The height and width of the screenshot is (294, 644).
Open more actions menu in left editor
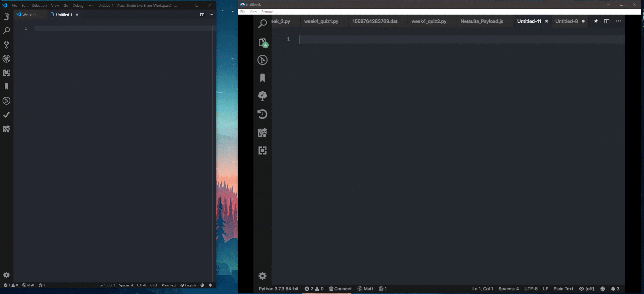211,15
